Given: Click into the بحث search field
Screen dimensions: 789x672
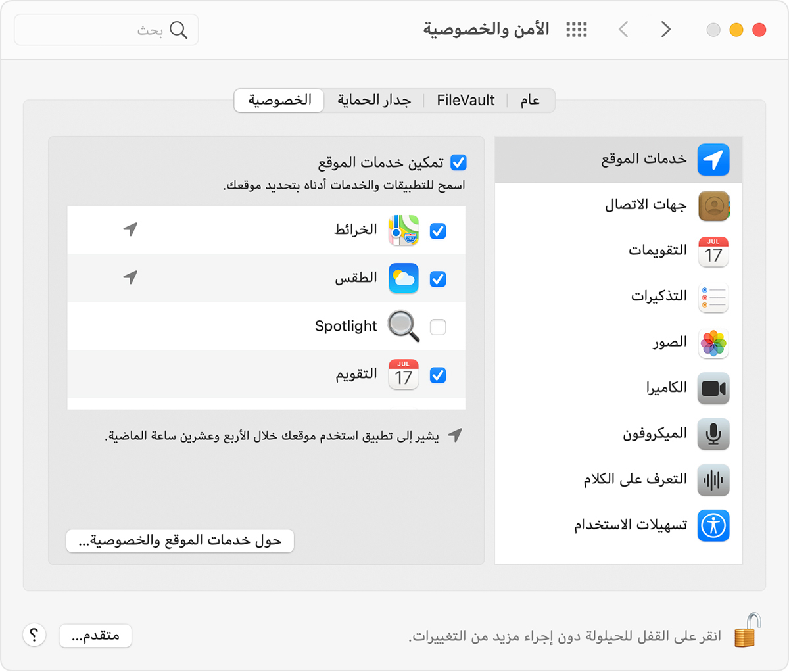Looking at the screenshot, I should coord(107,30).
